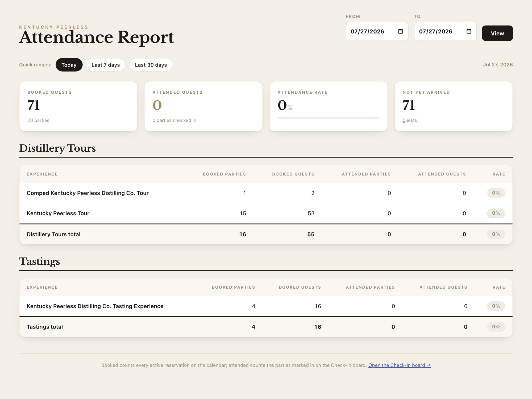The height and width of the screenshot is (399, 532).
Task: Click the Distillery Tours total booked guests 55
Action: (311, 234)
